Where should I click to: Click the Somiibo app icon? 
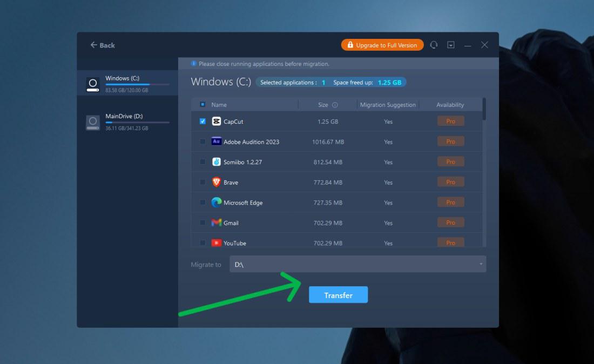[x=217, y=161]
